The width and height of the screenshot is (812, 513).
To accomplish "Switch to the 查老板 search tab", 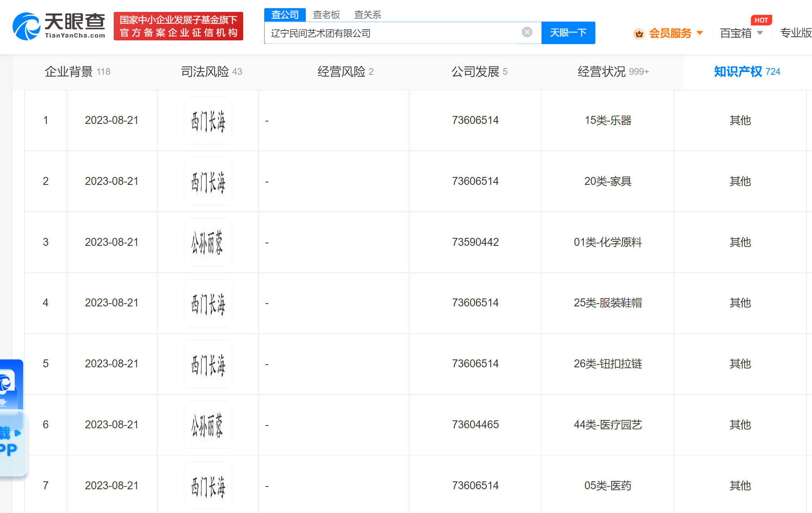I will (x=326, y=15).
